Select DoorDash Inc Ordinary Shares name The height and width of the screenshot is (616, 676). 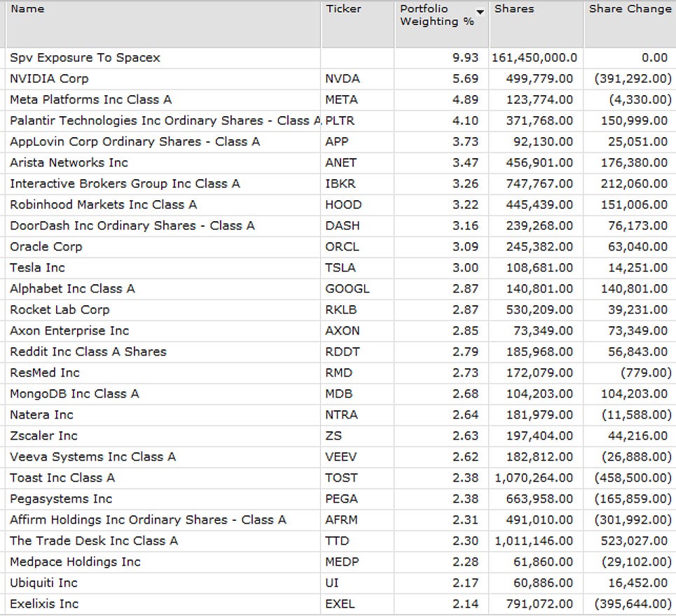tap(132, 225)
